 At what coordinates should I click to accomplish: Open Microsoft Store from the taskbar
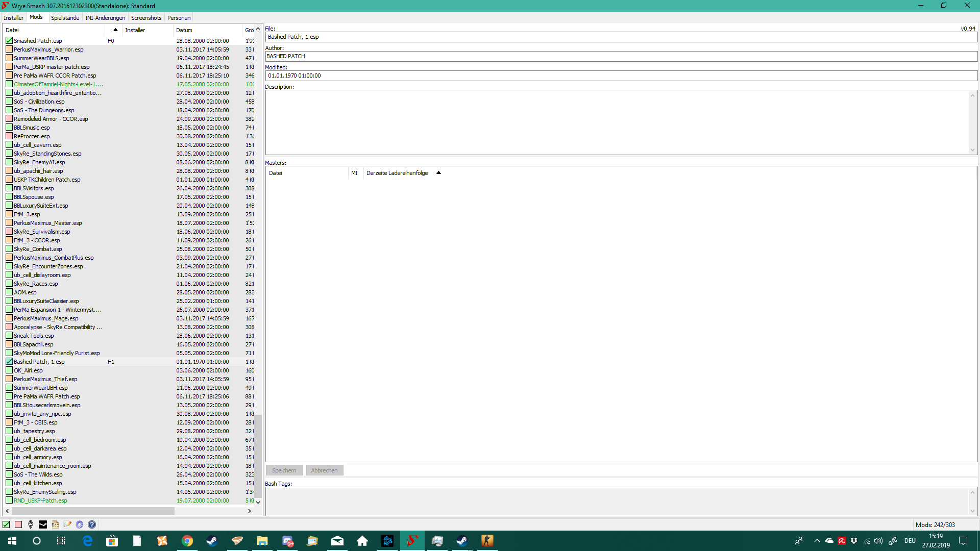click(x=112, y=541)
